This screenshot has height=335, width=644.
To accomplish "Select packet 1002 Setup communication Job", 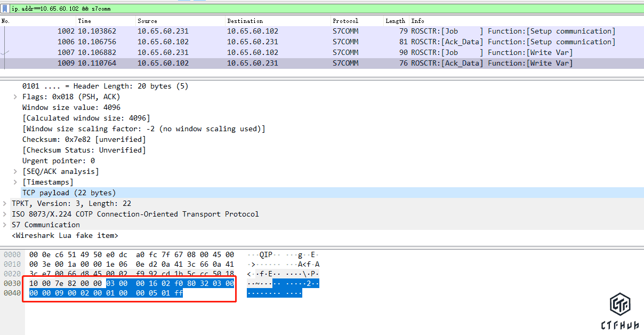I will [320, 31].
